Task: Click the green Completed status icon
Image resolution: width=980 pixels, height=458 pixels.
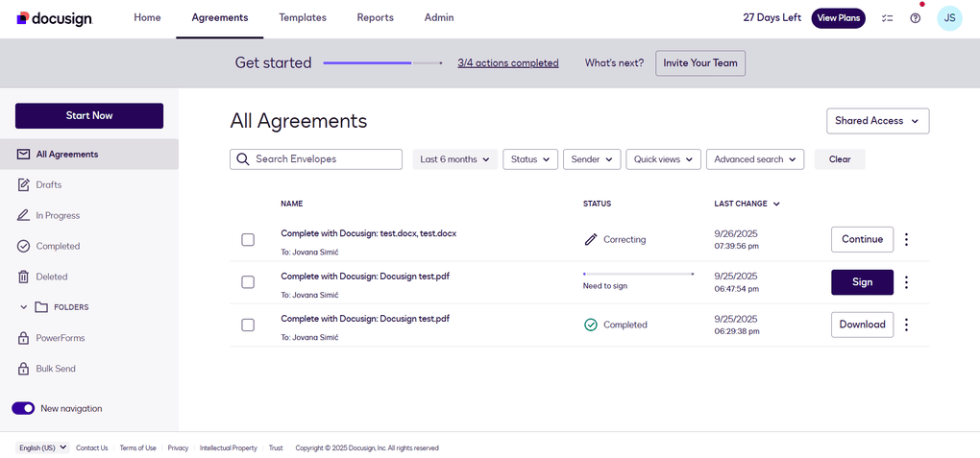Action: pyautogui.click(x=591, y=325)
